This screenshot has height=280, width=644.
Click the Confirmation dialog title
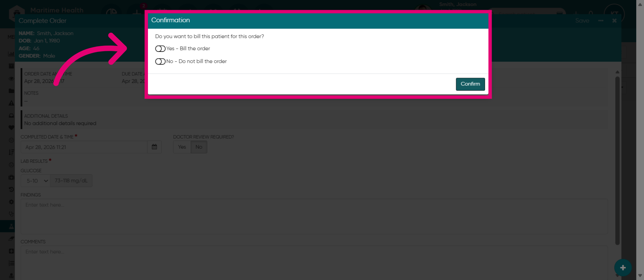(x=170, y=20)
